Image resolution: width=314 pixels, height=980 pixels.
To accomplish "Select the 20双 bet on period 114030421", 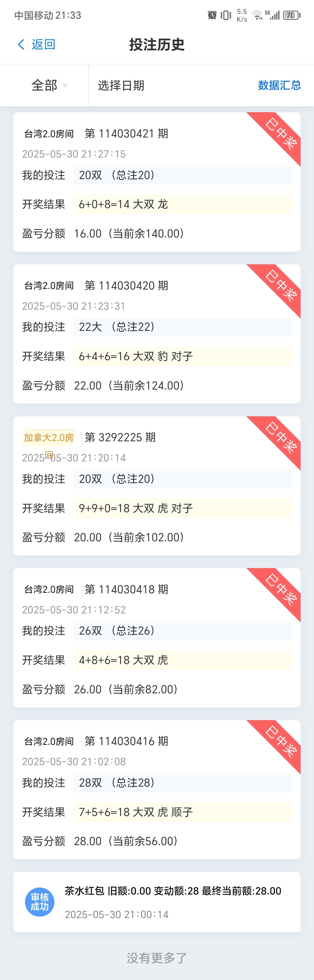I will [183, 175].
